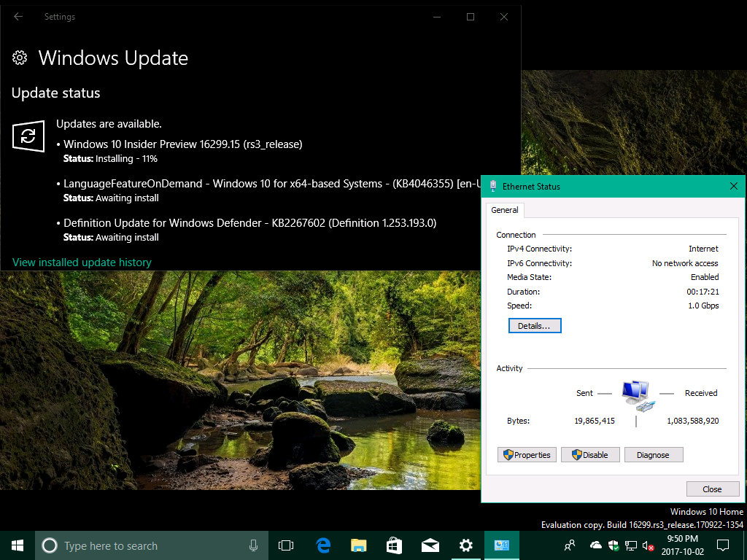This screenshot has width=747, height=560.
Task: Disable the Ethernet connection
Action: (x=590, y=455)
